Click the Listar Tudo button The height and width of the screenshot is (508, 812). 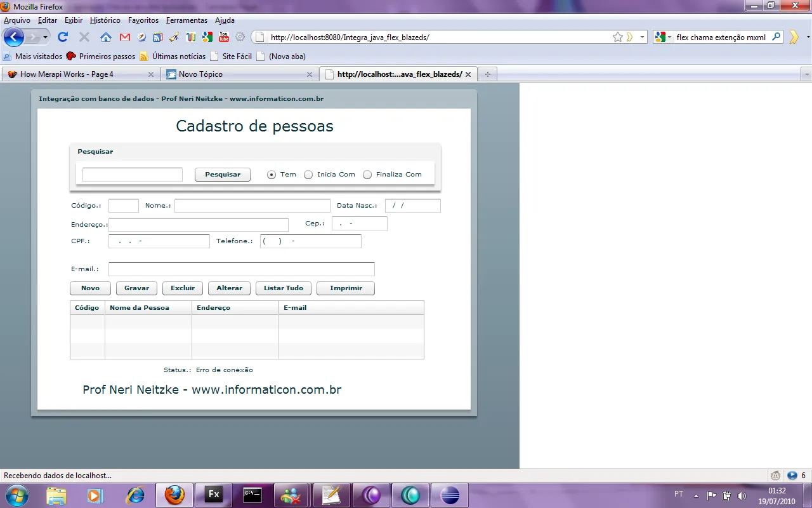(x=284, y=288)
